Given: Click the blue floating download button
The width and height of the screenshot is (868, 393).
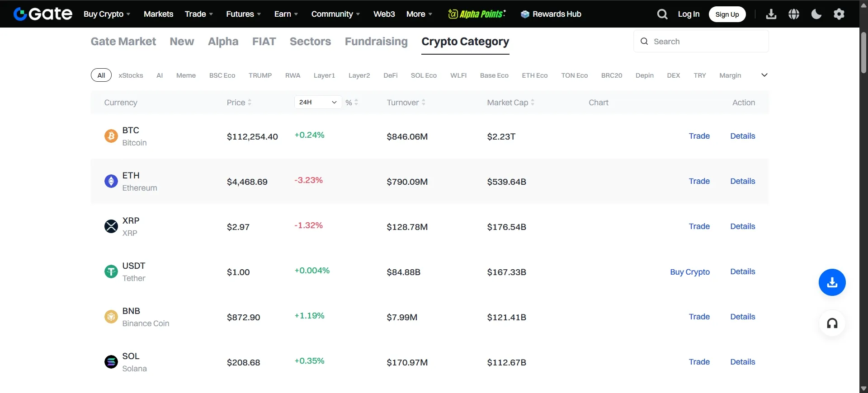Looking at the screenshot, I should click(832, 282).
